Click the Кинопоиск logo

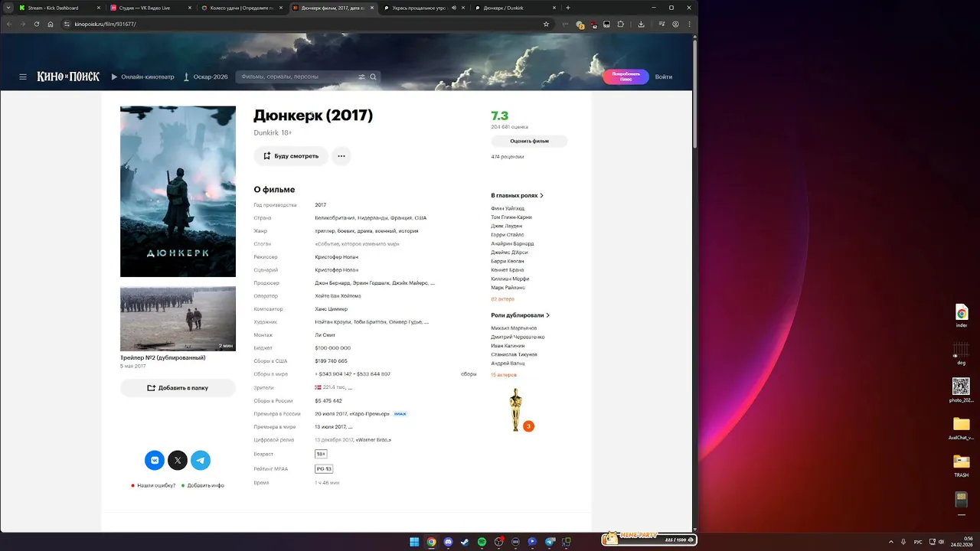pos(69,77)
